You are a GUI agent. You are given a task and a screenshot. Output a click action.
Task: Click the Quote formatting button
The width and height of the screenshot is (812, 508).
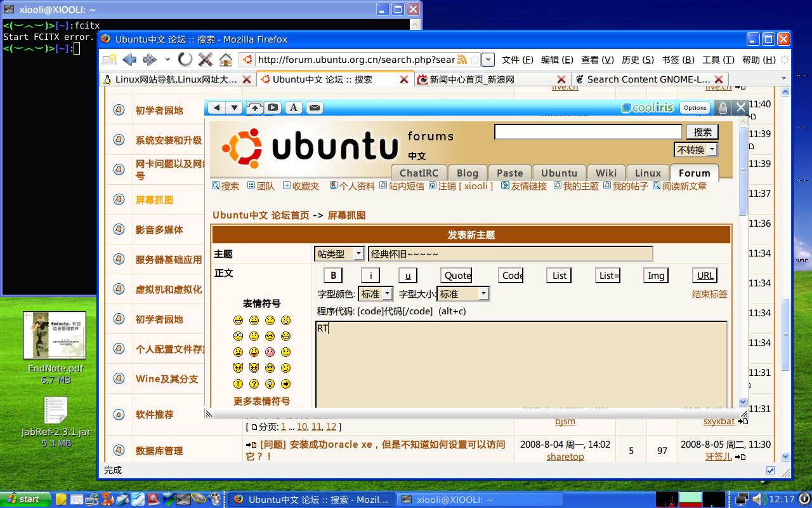tap(457, 275)
